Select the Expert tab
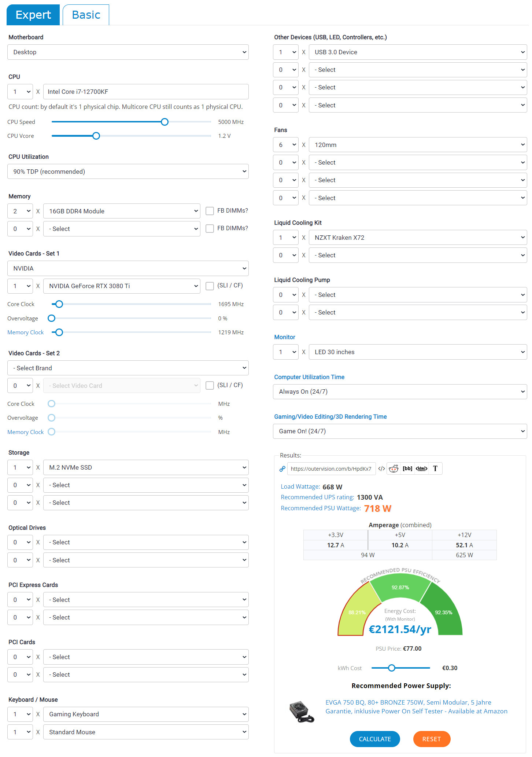The image size is (532, 757). 33,15
